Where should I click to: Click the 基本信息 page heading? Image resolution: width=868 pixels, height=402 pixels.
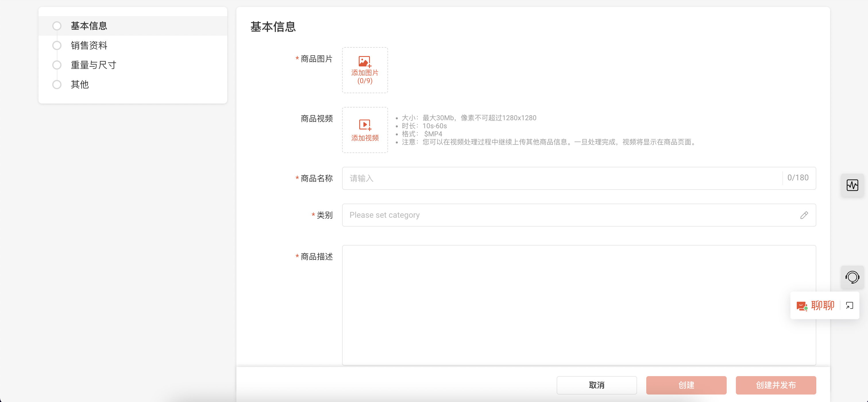(273, 27)
